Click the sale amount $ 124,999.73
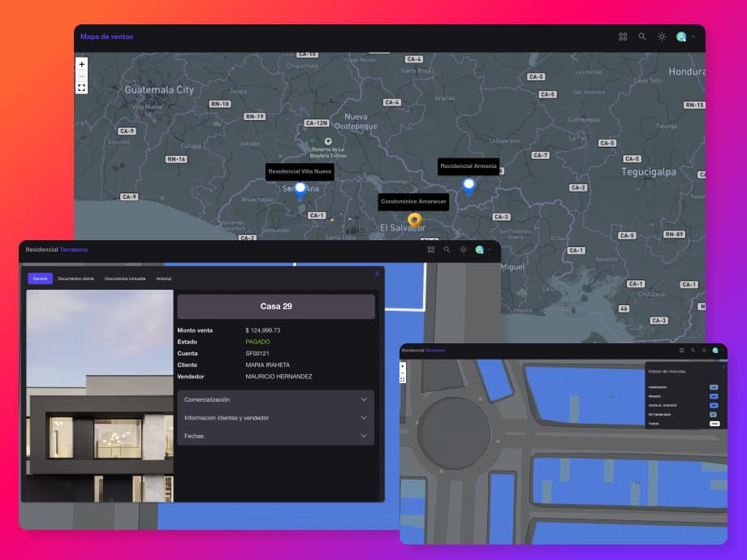This screenshot has height=560, width=747. [263, 330]
